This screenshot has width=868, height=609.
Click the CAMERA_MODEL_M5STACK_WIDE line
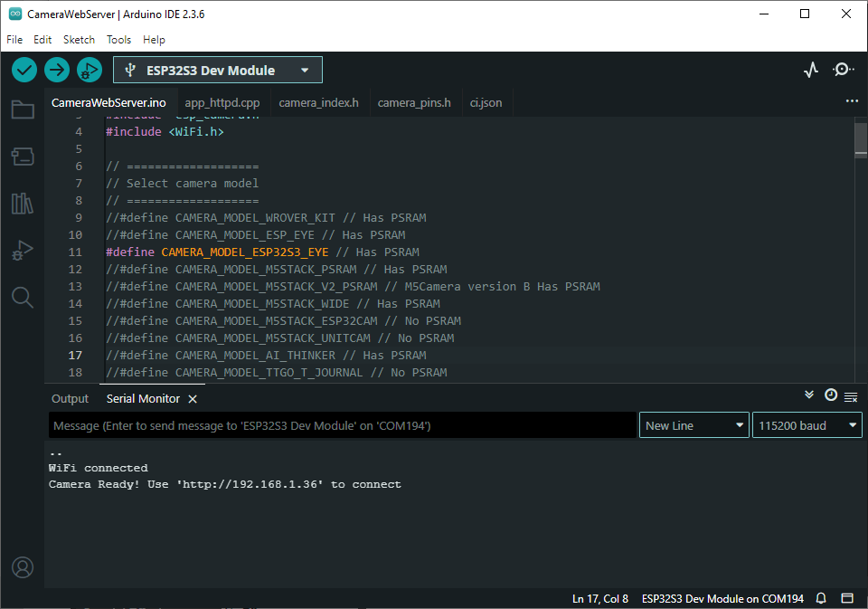273,304
